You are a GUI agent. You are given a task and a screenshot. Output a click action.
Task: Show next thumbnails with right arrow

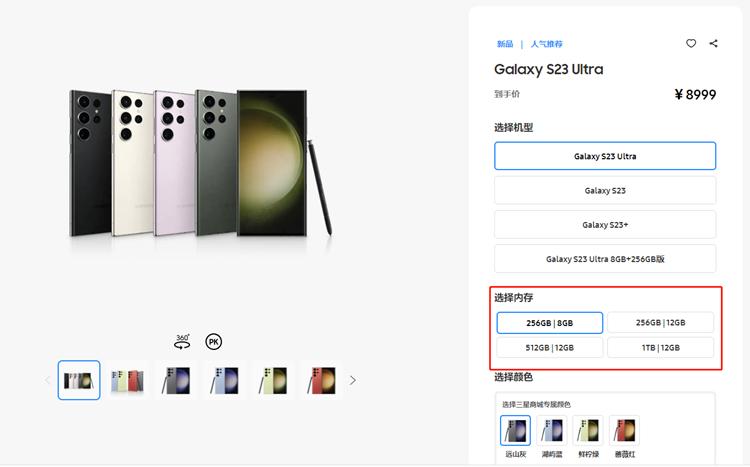(x=352, y=380)
